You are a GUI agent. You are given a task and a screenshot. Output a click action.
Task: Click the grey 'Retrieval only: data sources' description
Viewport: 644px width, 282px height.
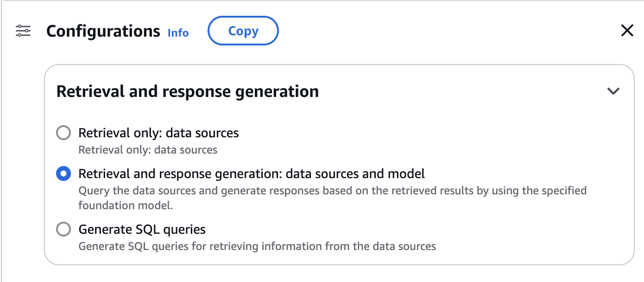click(148, 150)
